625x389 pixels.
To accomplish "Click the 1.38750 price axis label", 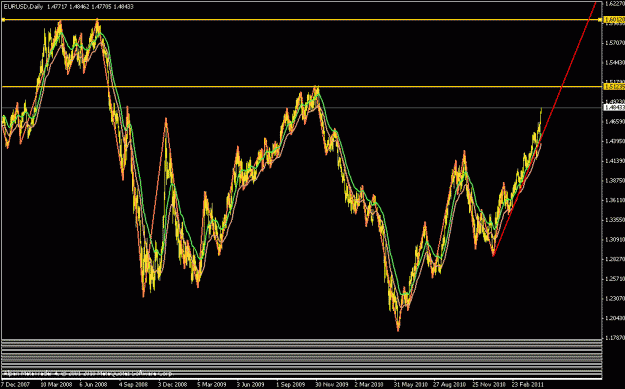I will [x=615, y=181].
